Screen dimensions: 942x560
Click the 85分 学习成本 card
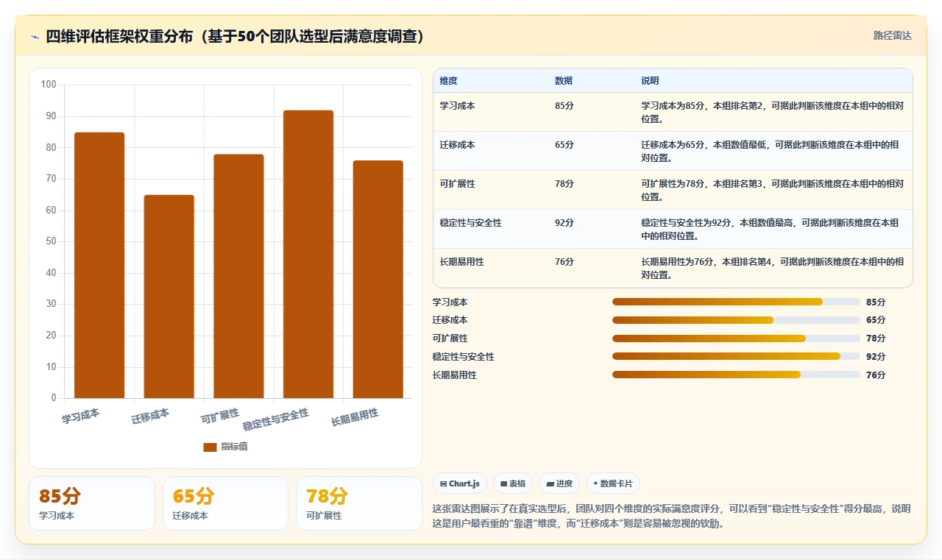pyautogui.click(x=92, y=503)
